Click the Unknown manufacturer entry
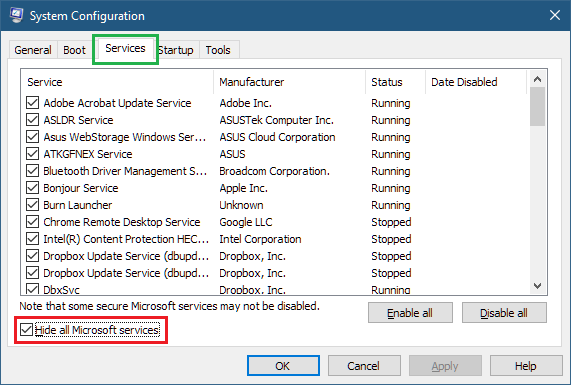The height and width of the screenshot is (385, 571). 241,205
